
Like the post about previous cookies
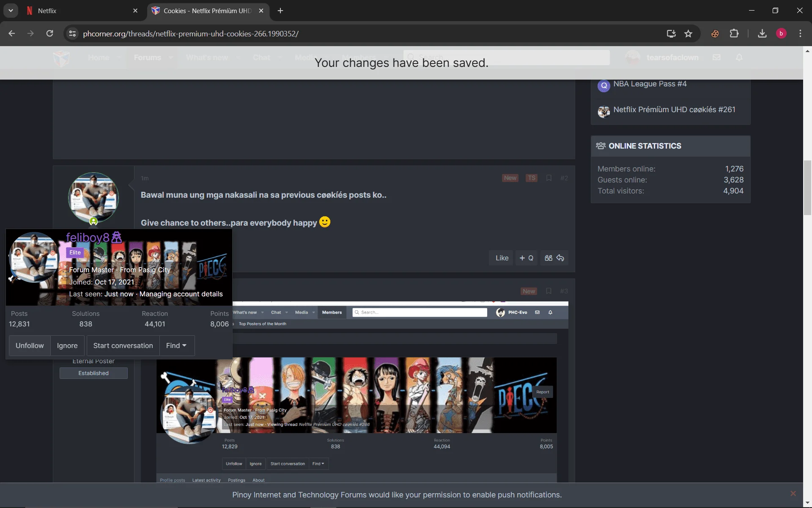[502, 258]
